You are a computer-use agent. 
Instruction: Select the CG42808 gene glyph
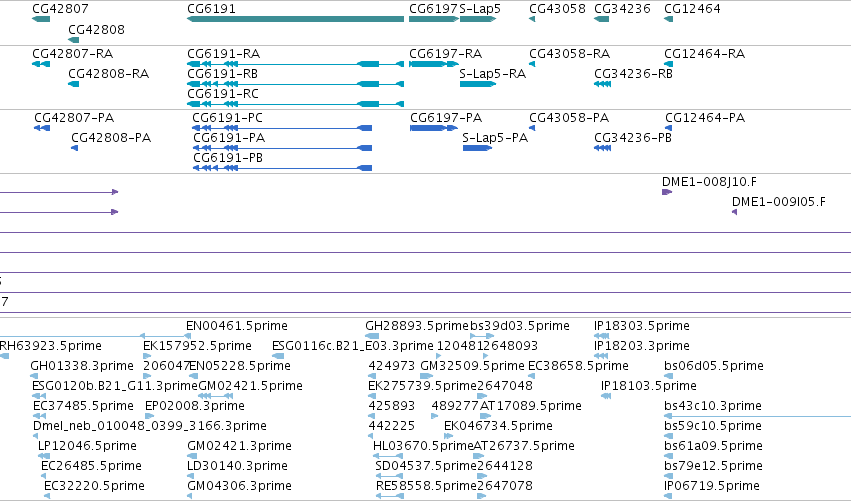pos(73,40)
